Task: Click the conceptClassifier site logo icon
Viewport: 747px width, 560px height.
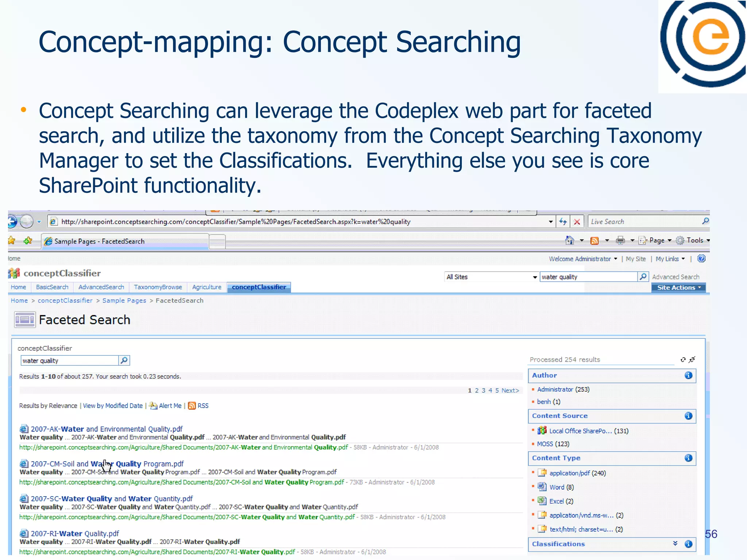Action: (14, 273)
